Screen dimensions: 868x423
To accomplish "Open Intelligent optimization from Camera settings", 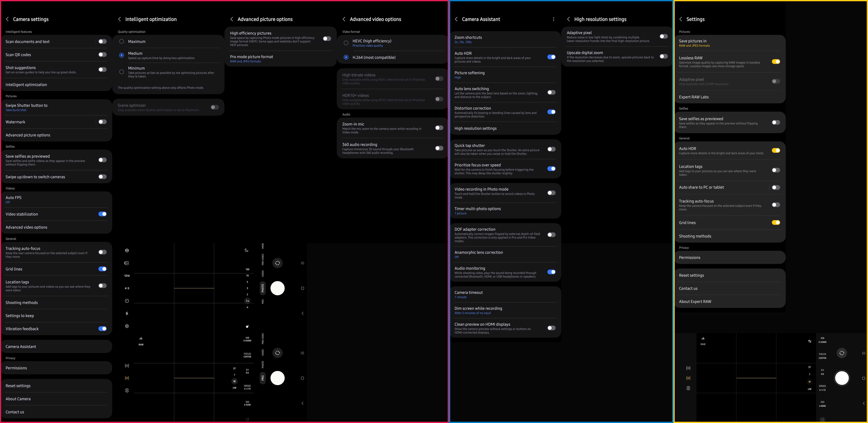I will (56, 85).
